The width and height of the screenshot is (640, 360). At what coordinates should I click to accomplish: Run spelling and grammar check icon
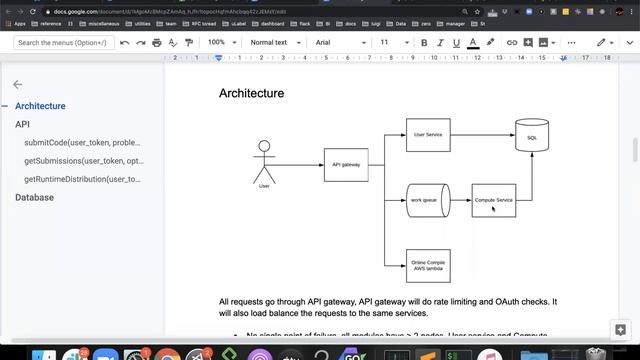(173, 43)
